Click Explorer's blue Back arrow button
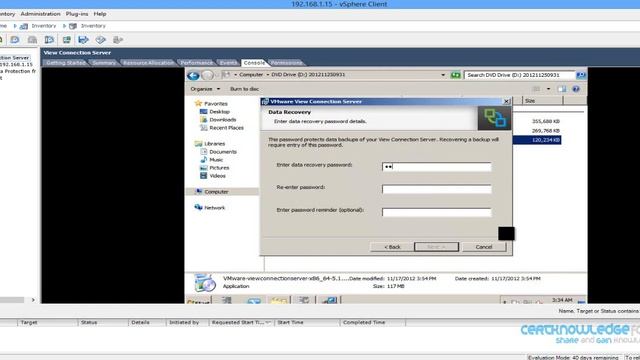This screenshot has width=640, height=360. point(193,75)
